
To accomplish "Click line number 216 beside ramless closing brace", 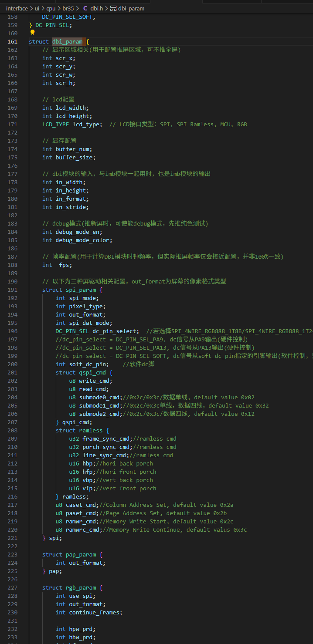I will click(x=13, y=497).
